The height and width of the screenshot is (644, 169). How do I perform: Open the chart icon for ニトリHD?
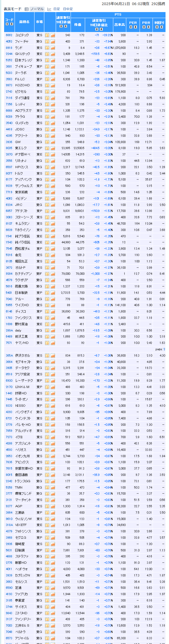(53, 613)
